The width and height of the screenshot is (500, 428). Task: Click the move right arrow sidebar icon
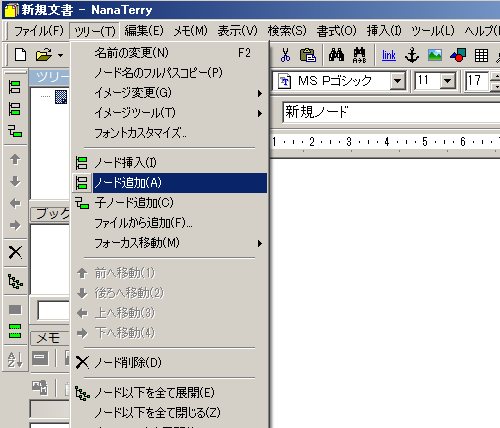click(x=15, y=225)
